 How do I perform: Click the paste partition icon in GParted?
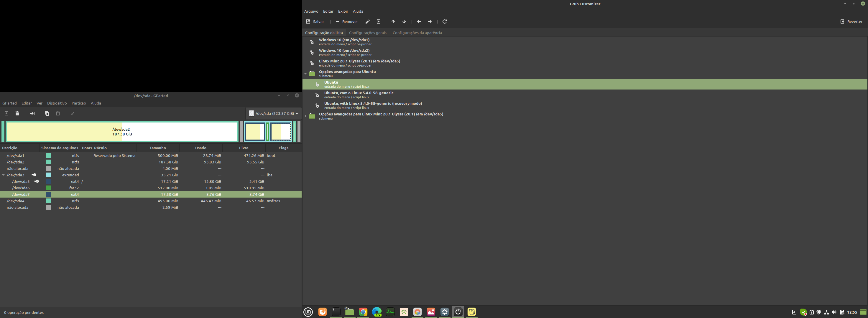pos(57,113)
